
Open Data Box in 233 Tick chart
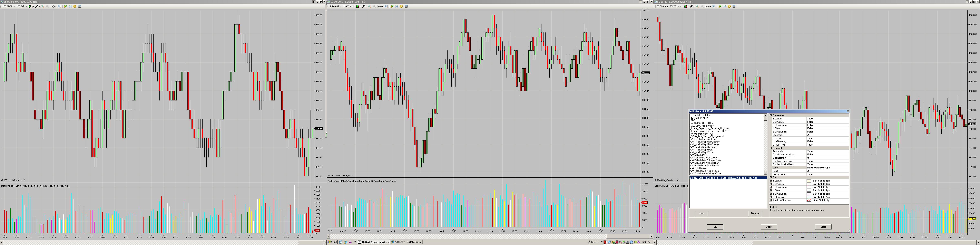point(60,7)
